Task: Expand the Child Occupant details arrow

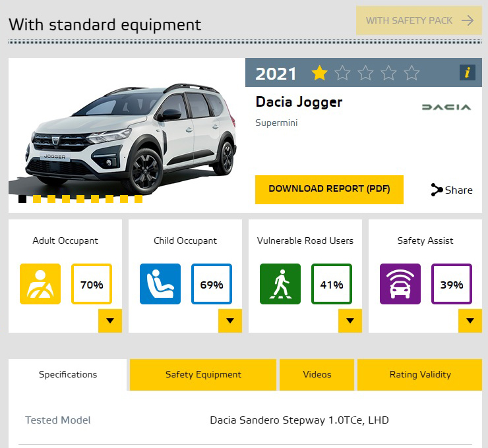Action: point(230,321)
